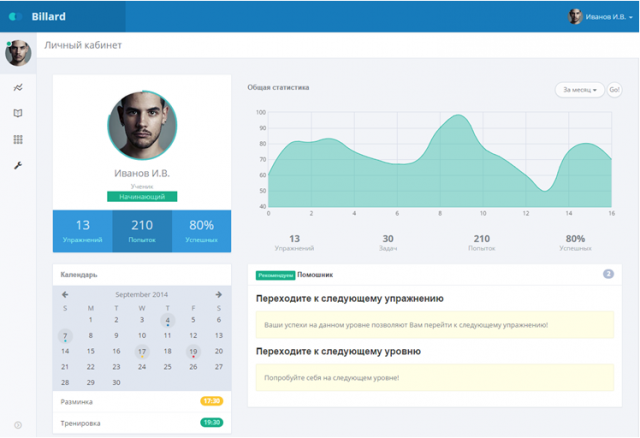Select September 17 in the calendar

(x=142, y=351)
